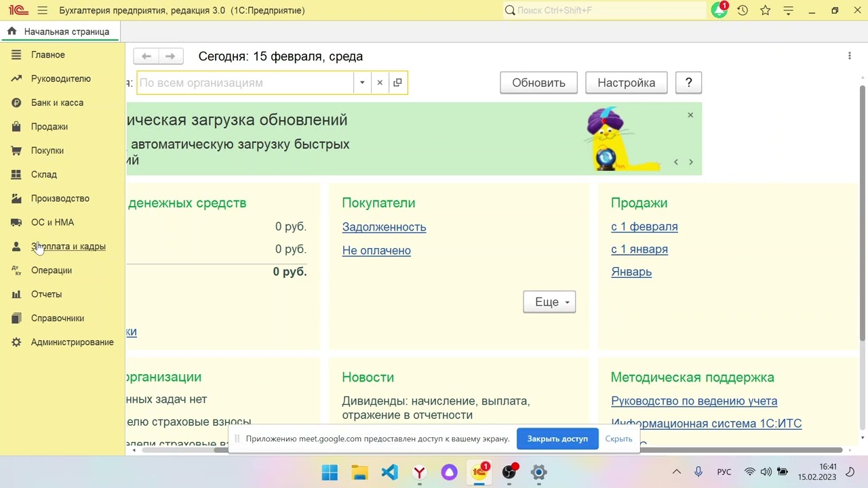Open Руководство по ведению учета link
This screenshot has height=488, width=868.
click(x=694, y=401)
